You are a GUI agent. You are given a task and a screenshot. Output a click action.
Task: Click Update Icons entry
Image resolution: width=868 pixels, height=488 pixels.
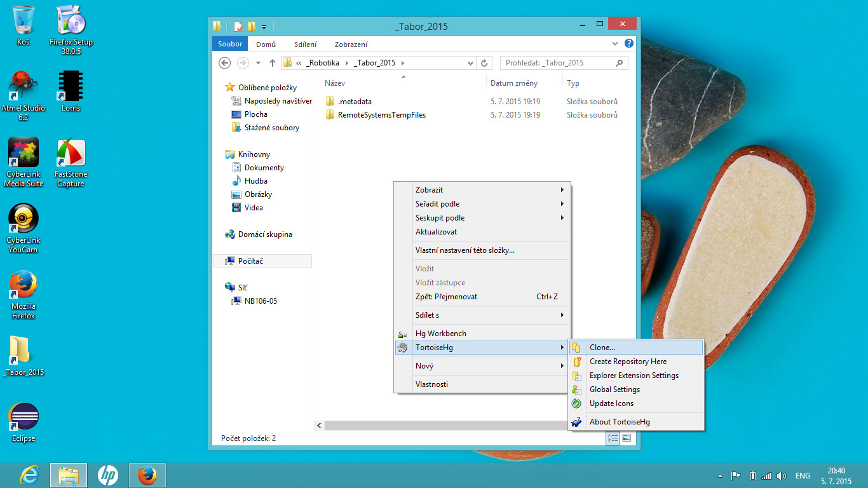point(611,403)
